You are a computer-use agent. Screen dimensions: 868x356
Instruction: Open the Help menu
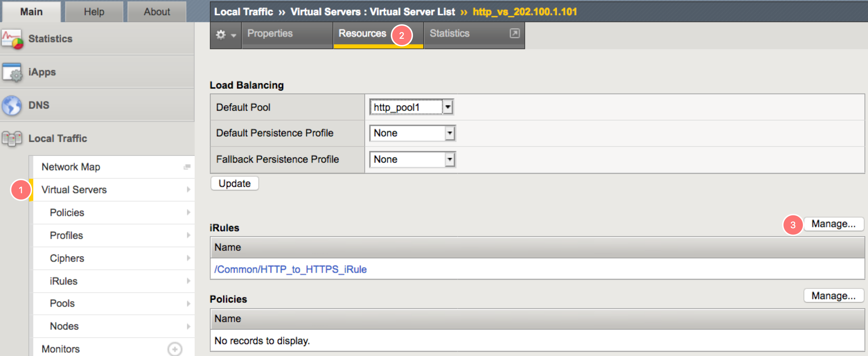pyautogui.click(x=94, y=11)
